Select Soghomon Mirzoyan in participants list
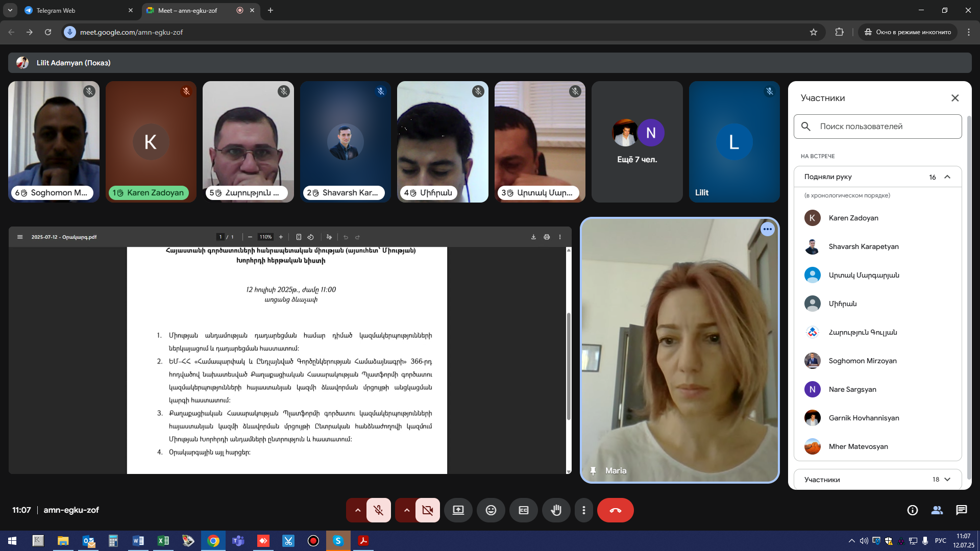980x551 pixels. [x=878, y=361]
